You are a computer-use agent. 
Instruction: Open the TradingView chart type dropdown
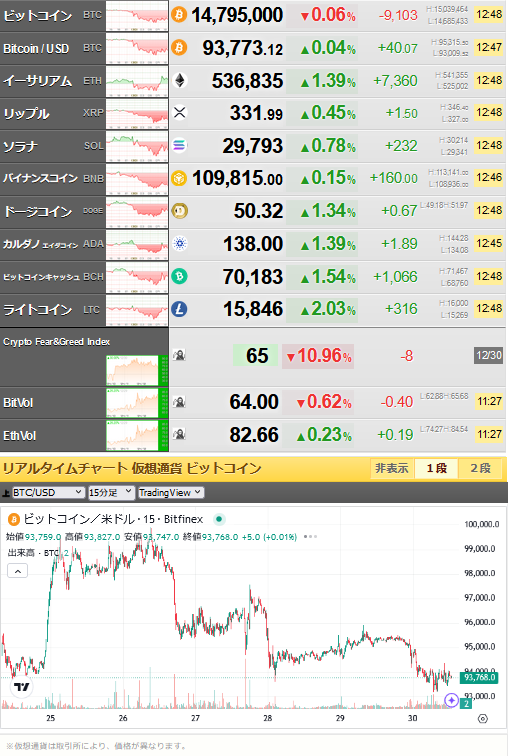click(x=171, y=492)
